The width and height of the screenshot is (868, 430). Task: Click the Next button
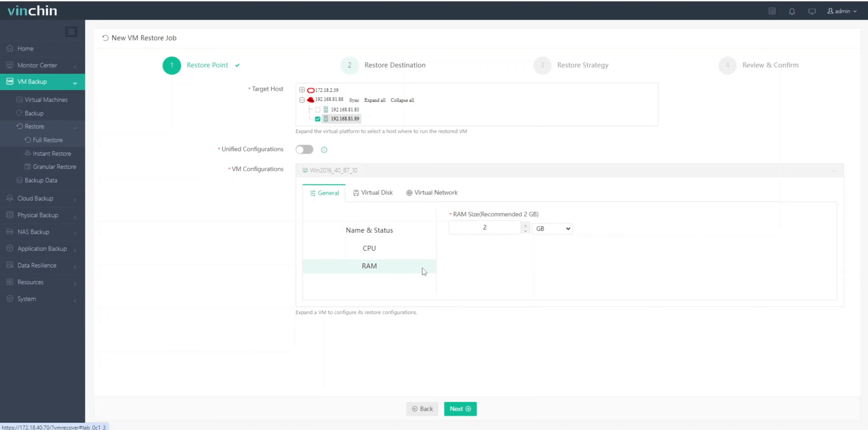460,409
